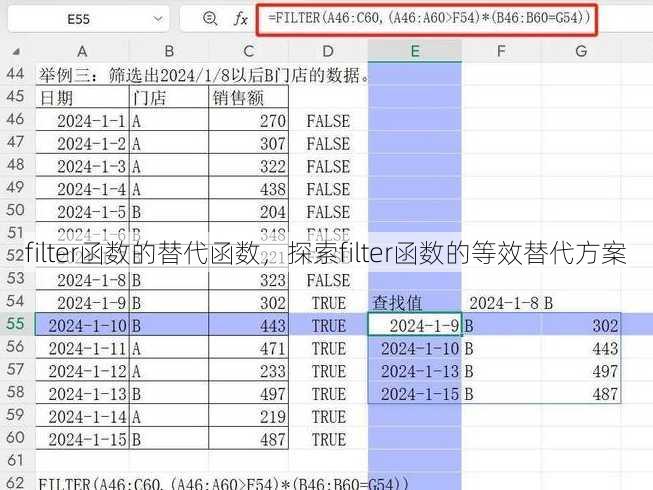Screen dimensions: 653x490
Task: Click result cell 2024-1-15 in column E
Action: [415, 394]
